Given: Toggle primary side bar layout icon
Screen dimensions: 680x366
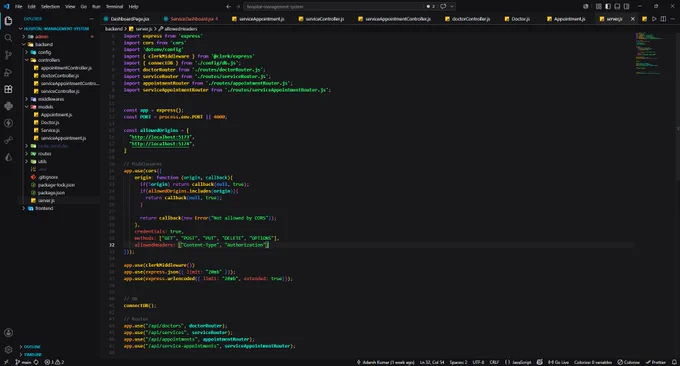Looking at the screenshot, I should tap(608, 7).
